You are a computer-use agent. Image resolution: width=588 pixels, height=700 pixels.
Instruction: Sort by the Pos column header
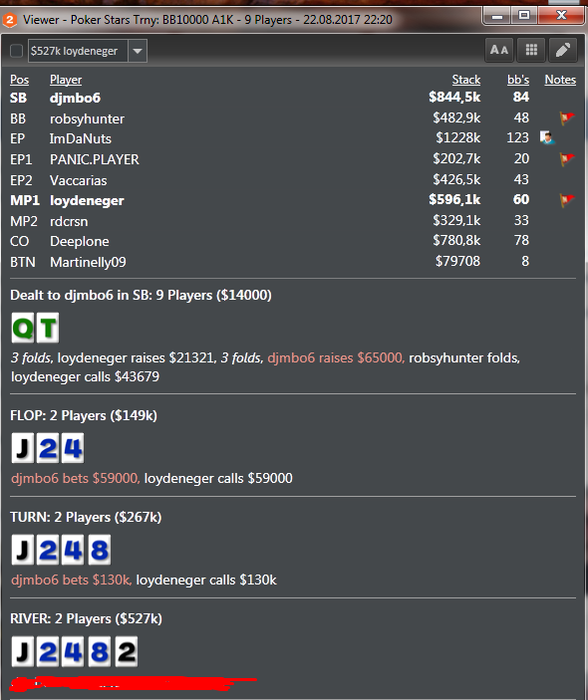[x=20, y=80]
